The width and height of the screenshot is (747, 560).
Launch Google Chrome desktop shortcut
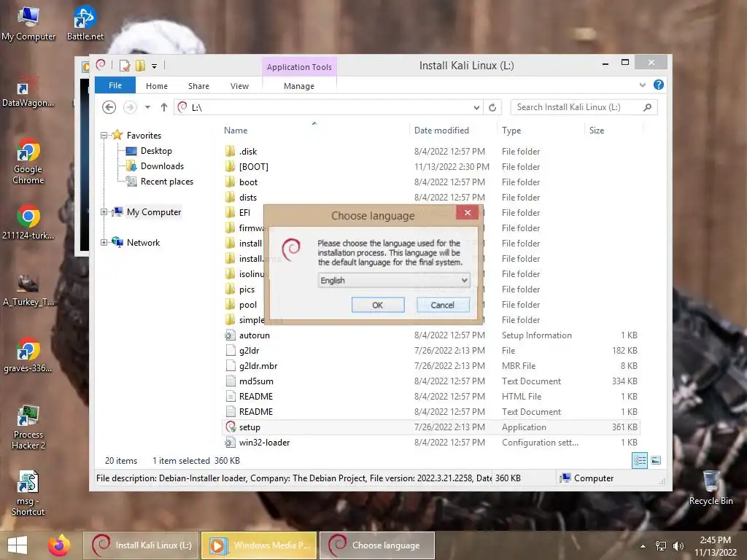(28, 162)
